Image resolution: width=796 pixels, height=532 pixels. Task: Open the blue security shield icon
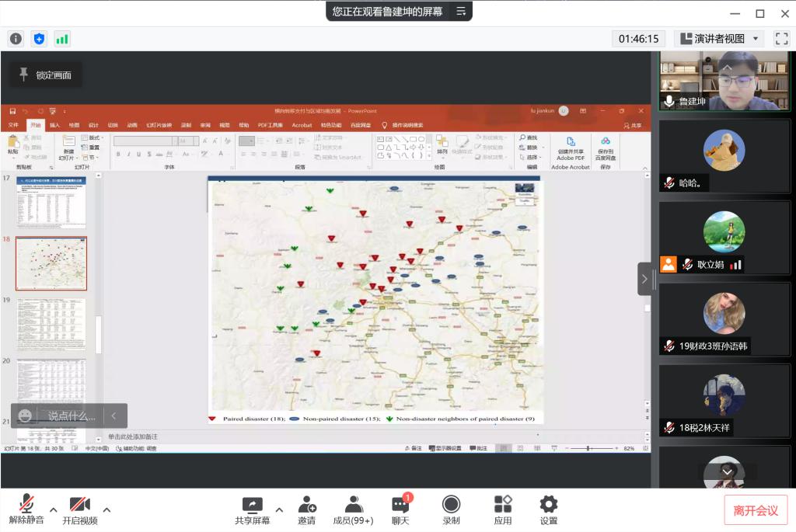pos(39,39)
